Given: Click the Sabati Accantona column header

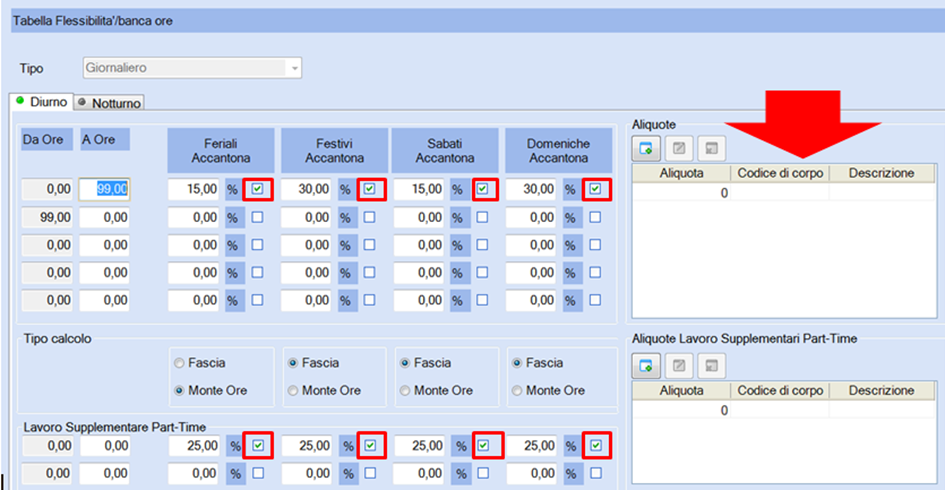Looking at the screenshot, I should click(445, 151).
